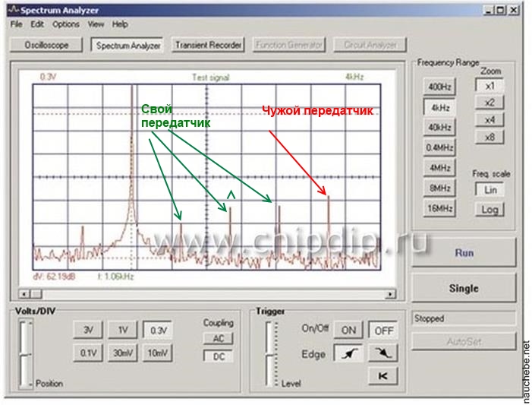Click the Run button
Screen dimensions: 532x405
pos(464,253)
